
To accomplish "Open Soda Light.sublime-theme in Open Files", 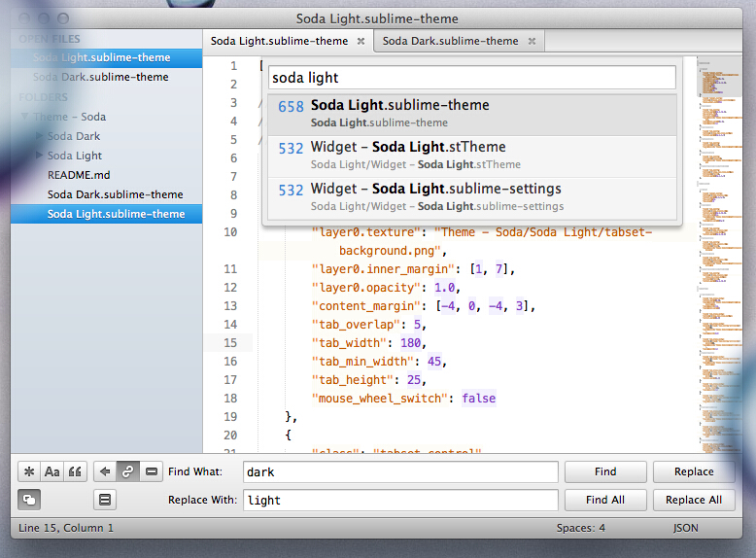I will point(107,58).
